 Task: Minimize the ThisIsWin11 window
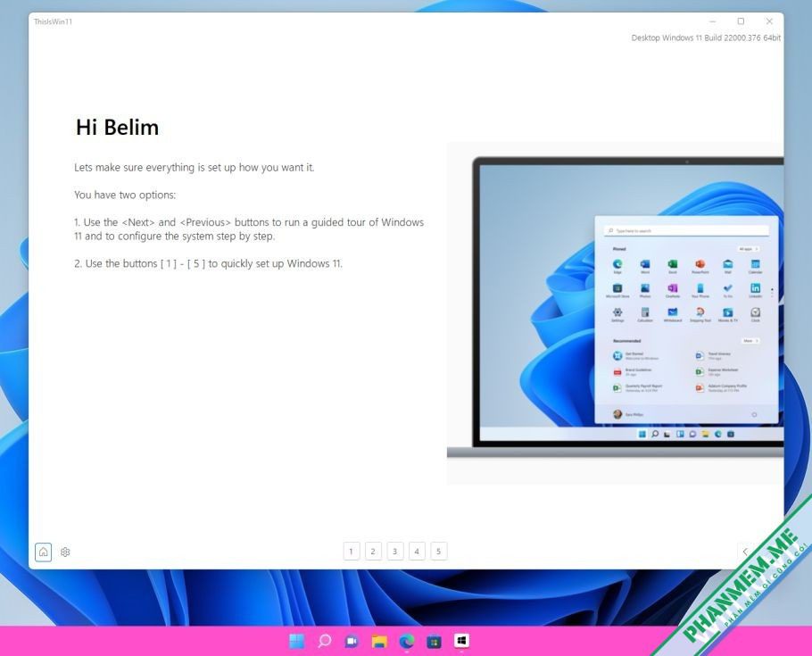tap(713, 21)
